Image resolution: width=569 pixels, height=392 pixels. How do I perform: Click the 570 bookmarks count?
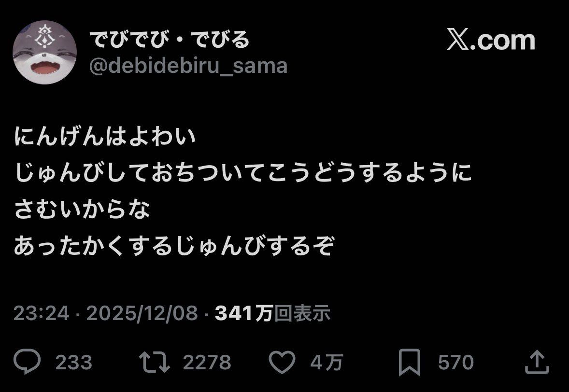click(456, 362)
